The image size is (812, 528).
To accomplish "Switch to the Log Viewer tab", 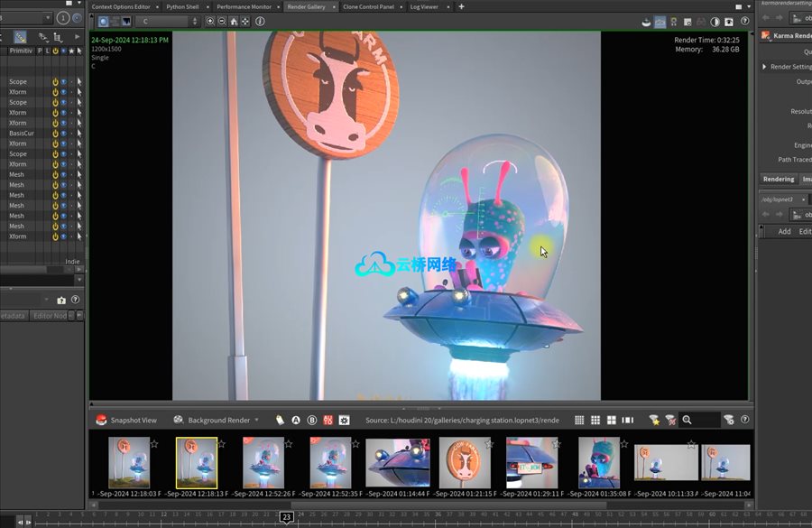I will click(424, 6).
